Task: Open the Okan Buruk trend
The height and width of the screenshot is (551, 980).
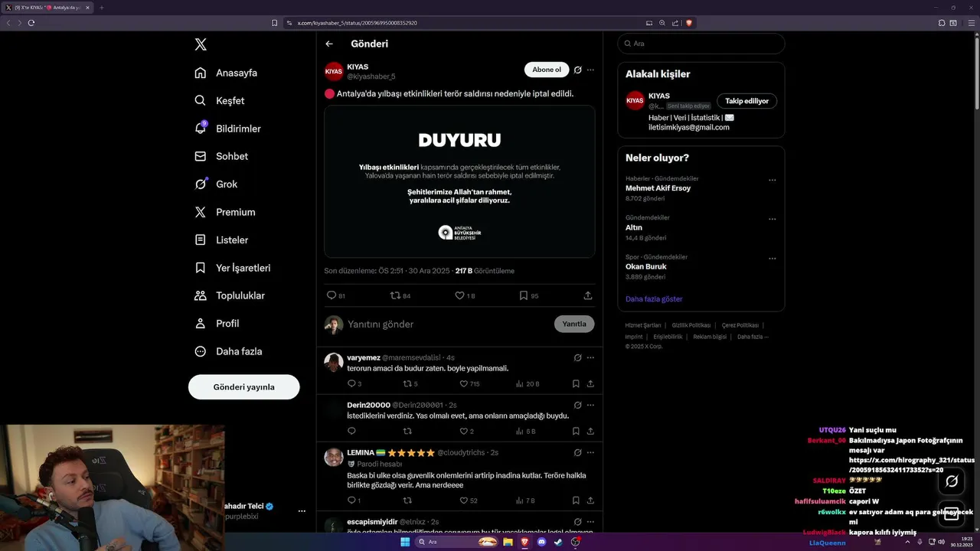Action: 646,266
